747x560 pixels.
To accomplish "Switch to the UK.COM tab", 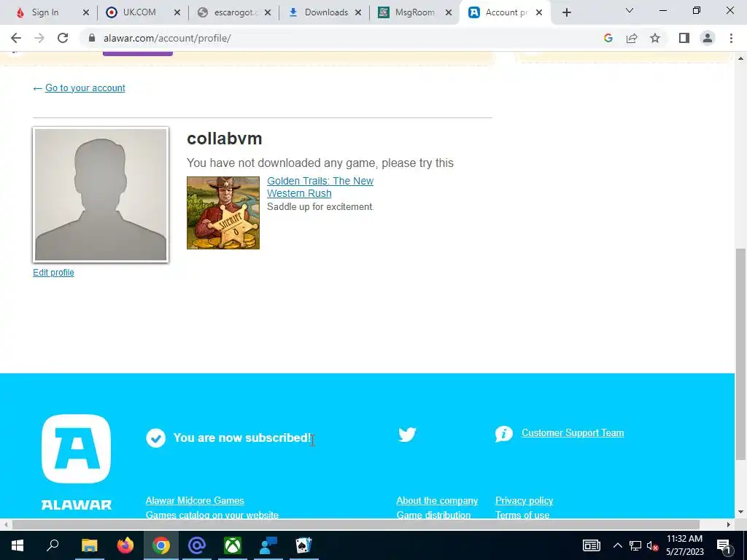I will click(139, 13).
